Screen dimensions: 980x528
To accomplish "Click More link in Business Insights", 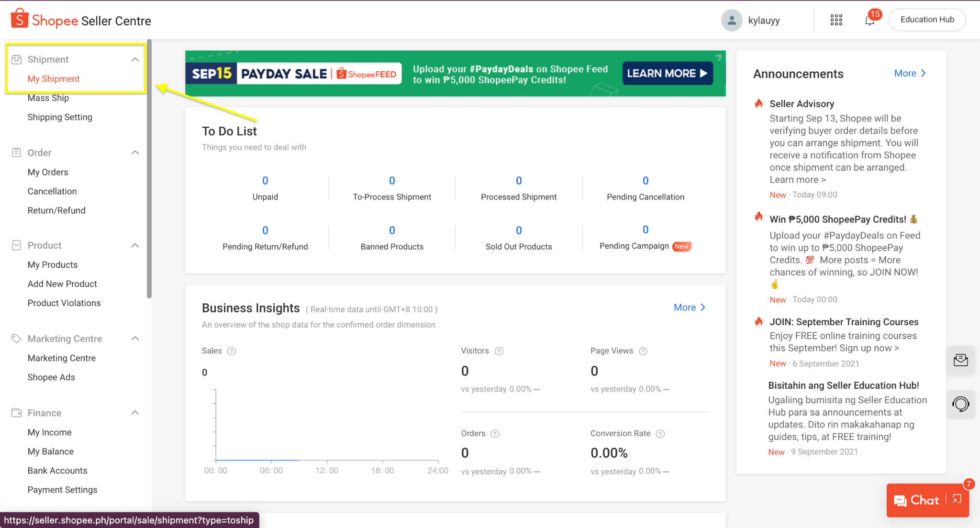I will pyautogui.click(x=690, y=308).
